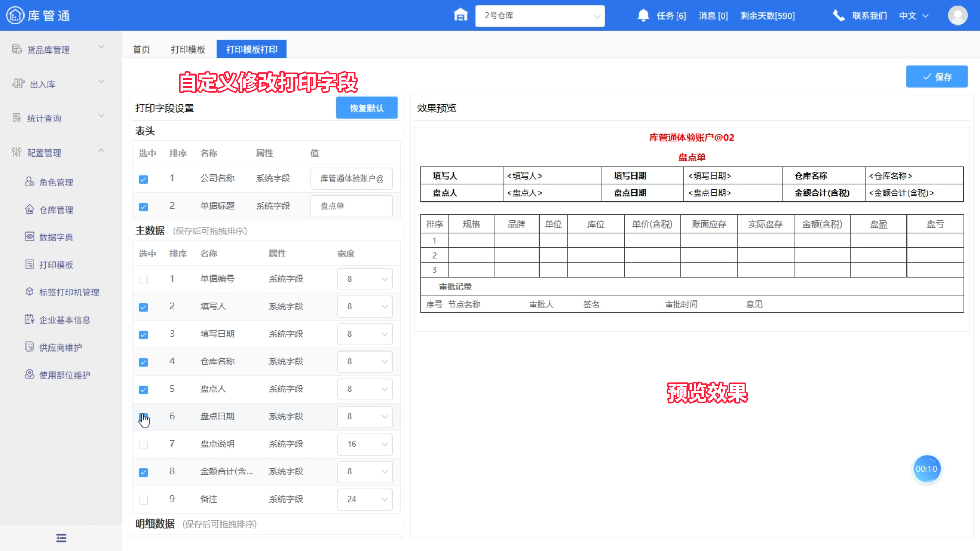
Task: Open the user avatar menu
Action: (958, 15)
